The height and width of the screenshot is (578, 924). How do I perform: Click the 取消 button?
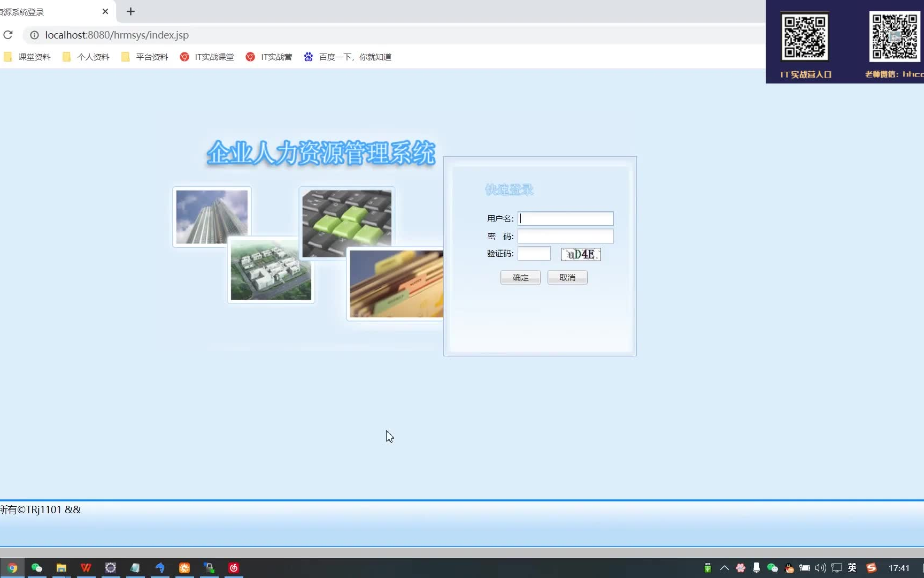coord(567,277)
